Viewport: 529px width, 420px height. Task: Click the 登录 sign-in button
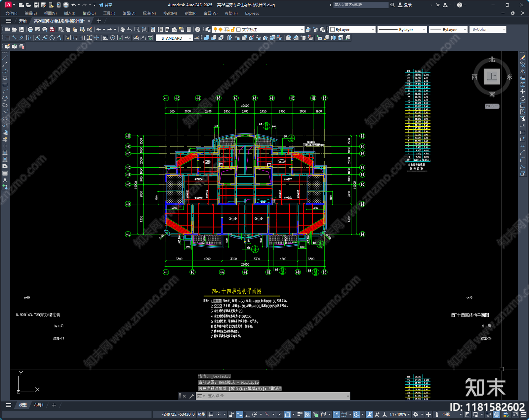click(405, 5)
